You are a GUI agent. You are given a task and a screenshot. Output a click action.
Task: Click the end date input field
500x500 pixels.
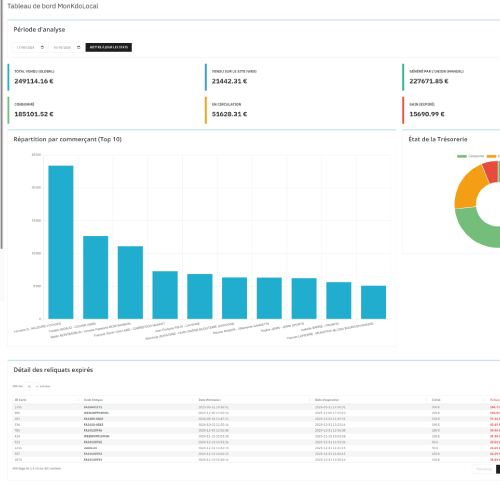tap(67, 47)
